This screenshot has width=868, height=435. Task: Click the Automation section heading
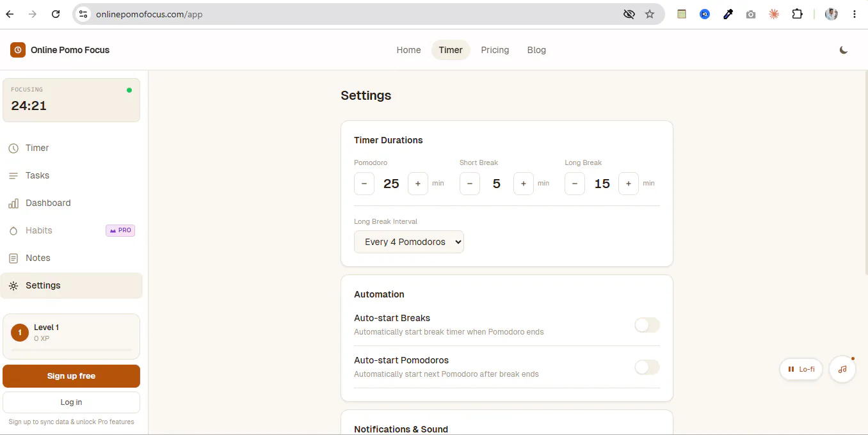coord(379,294)
